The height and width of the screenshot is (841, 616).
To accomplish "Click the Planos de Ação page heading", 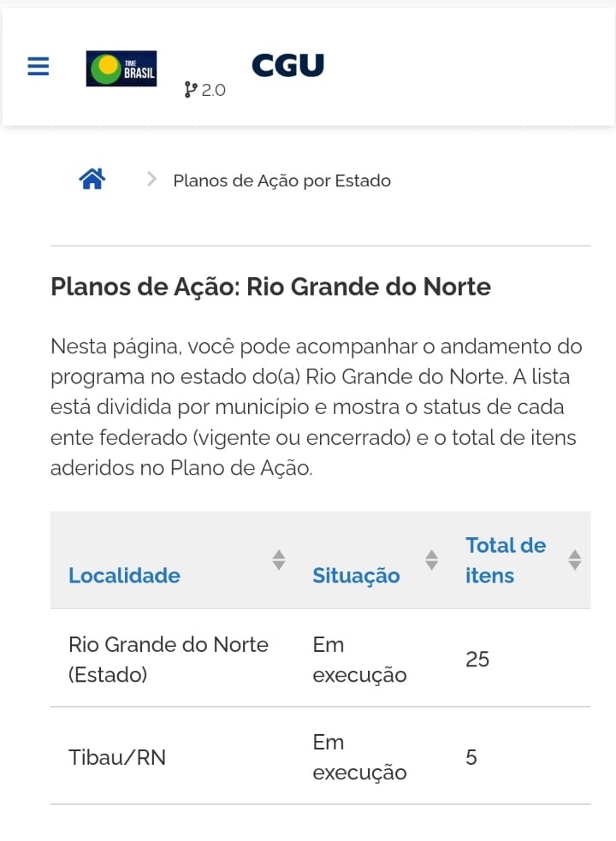I will pyautogui.click(x=270, y=286).
